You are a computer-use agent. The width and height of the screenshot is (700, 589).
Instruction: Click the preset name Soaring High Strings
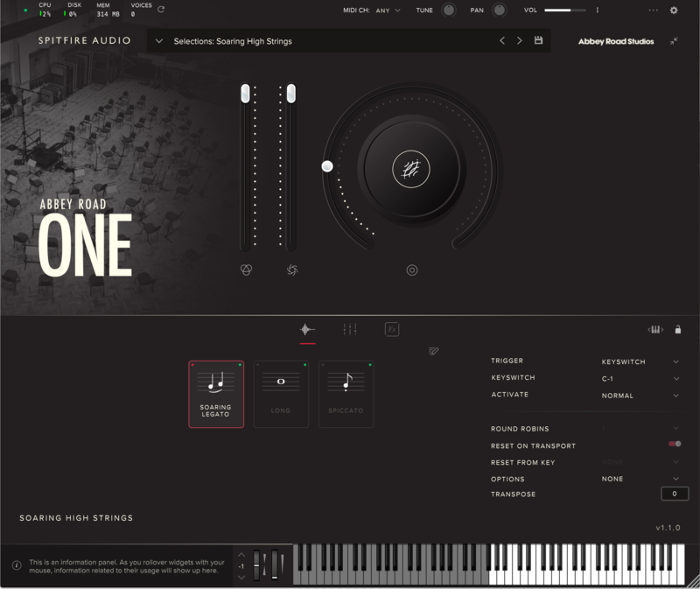click(x=233, y=41)
